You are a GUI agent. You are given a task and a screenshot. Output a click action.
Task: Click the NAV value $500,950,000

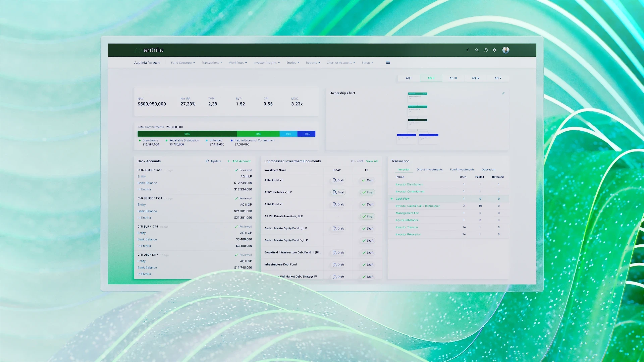tap(152, 104)
